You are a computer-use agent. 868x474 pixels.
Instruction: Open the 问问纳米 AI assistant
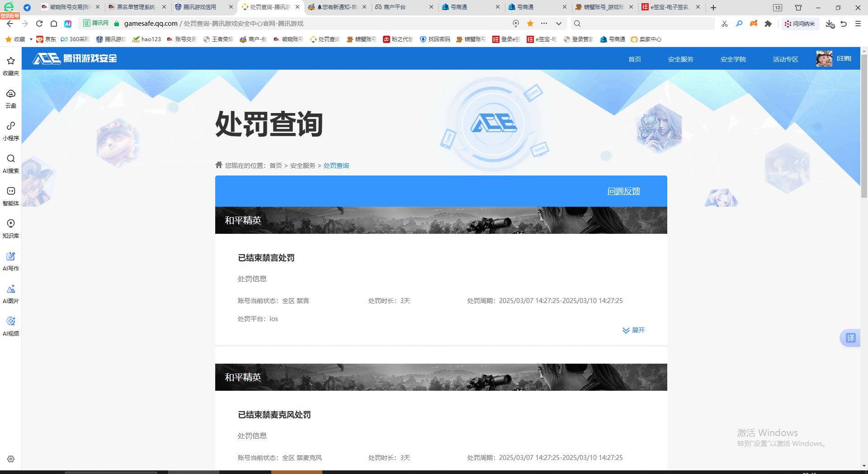click(800, 24)
